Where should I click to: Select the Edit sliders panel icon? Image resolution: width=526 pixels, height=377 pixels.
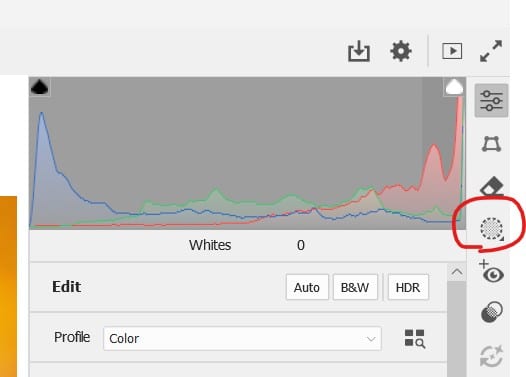pos(491,100)
